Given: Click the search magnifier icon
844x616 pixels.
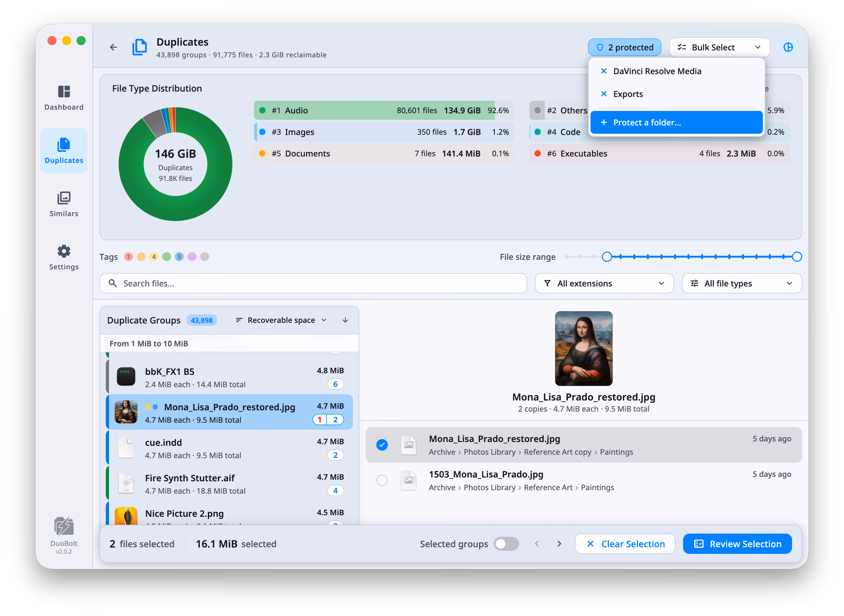Looking at the screenshot, I should 112,283.
